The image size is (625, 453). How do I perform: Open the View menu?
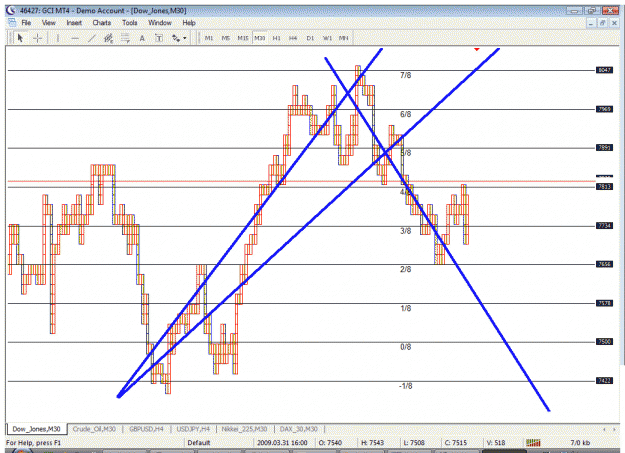49,23
